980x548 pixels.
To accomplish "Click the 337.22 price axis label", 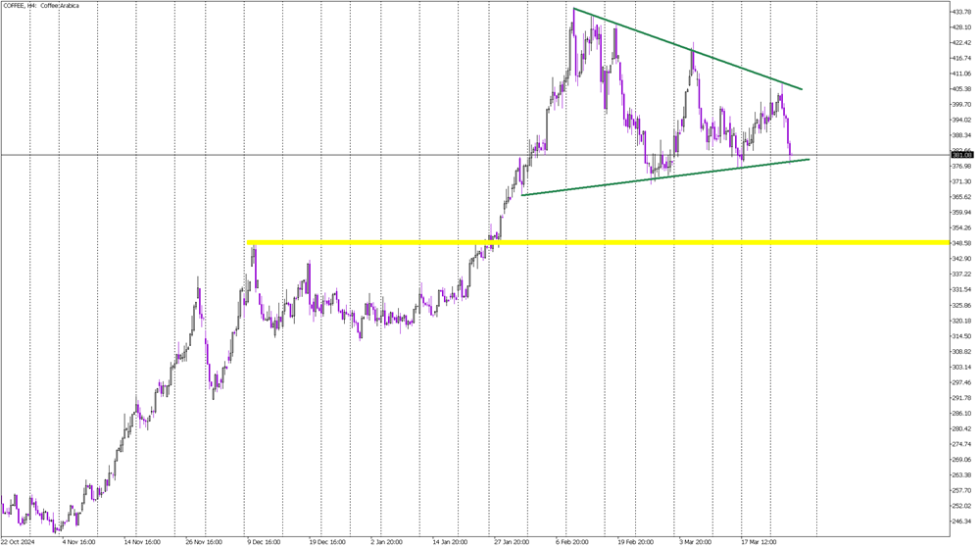I will tap(962, 274).
